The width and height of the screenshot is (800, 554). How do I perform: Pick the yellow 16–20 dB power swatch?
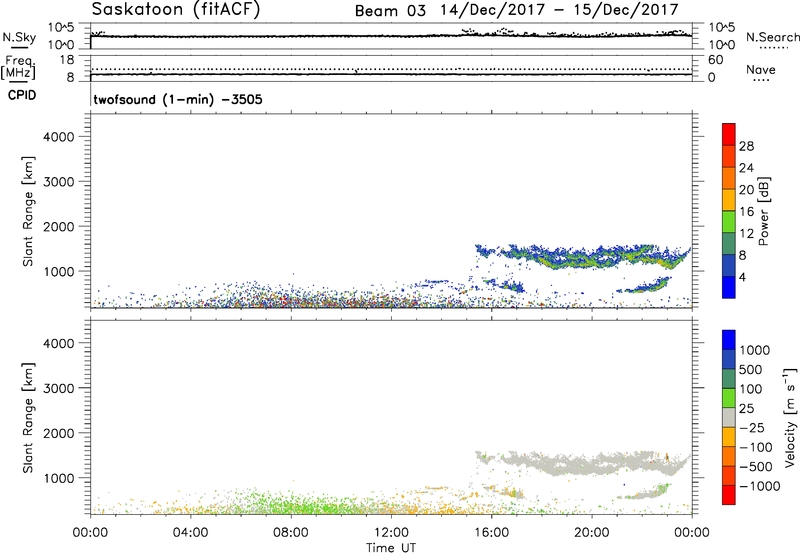(729, 199)
